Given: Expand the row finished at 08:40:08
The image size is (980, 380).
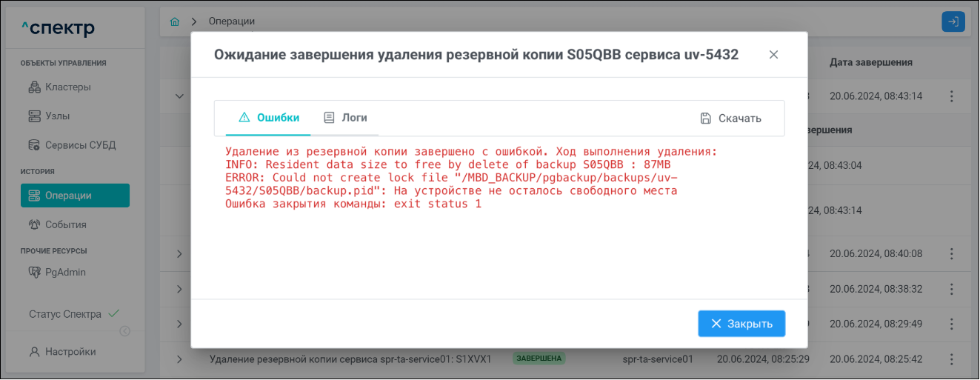Looking at the screenshot, I should pos(179,254).
